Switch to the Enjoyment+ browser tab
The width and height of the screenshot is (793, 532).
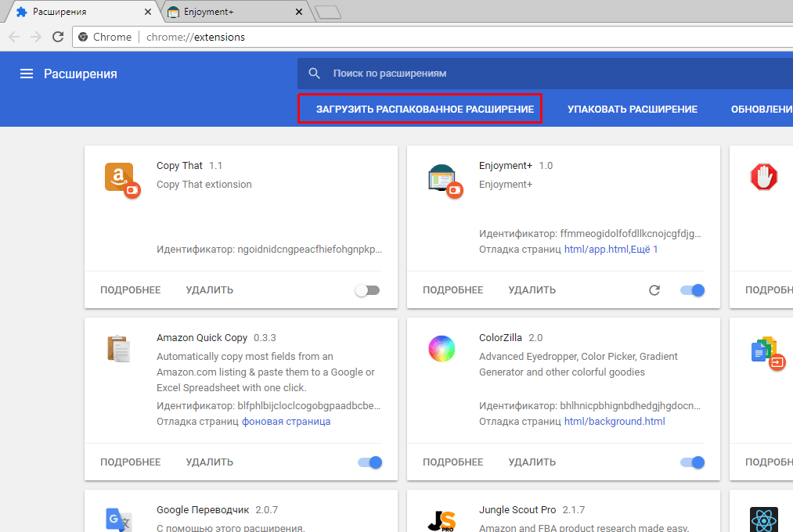[x=233, y=12]
